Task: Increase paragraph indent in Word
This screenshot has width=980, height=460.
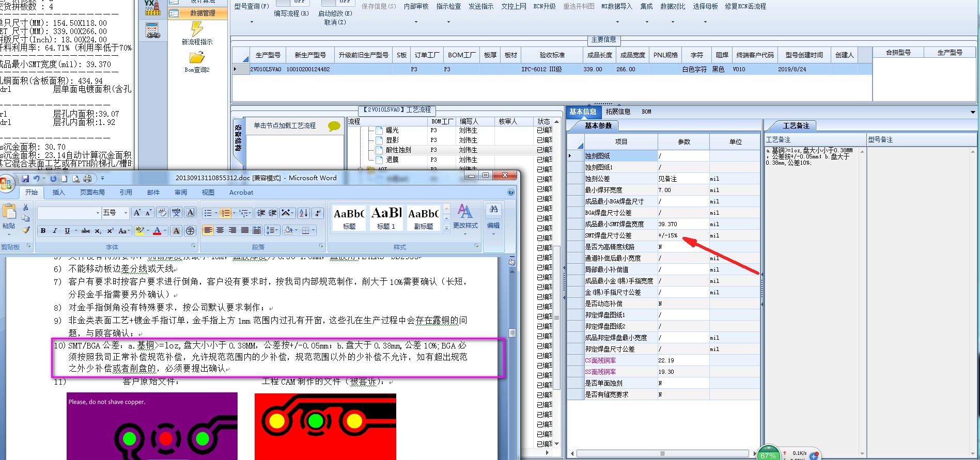Action: click(273, 213)
